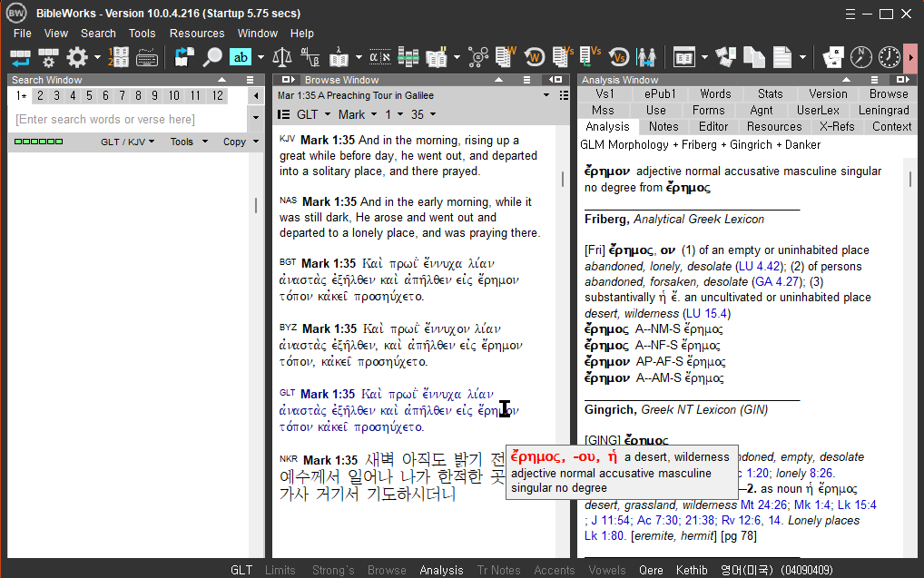Open the verse 35 selector dropdown
Image resolution: width=924 pixels, height=578 pixels.
[423, 114]
